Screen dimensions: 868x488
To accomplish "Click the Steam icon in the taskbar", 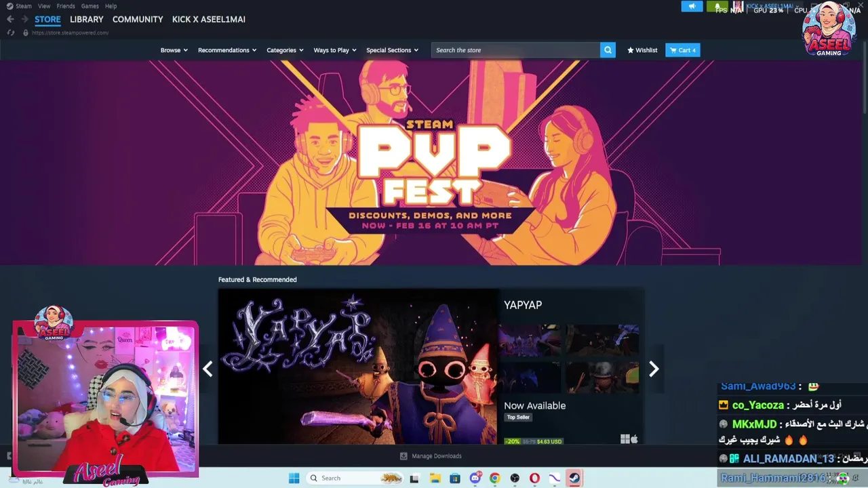I will [574, 478].
